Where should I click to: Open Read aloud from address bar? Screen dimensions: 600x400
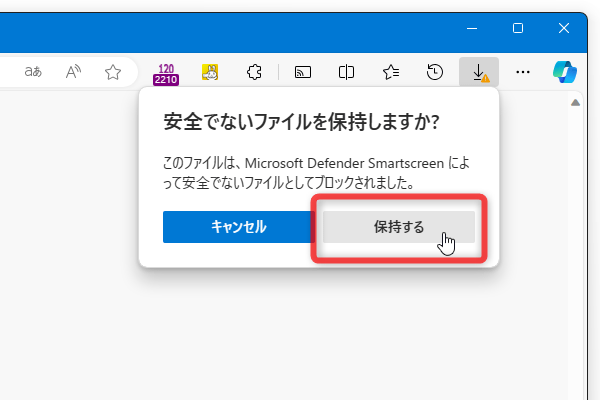pos(73,72)
